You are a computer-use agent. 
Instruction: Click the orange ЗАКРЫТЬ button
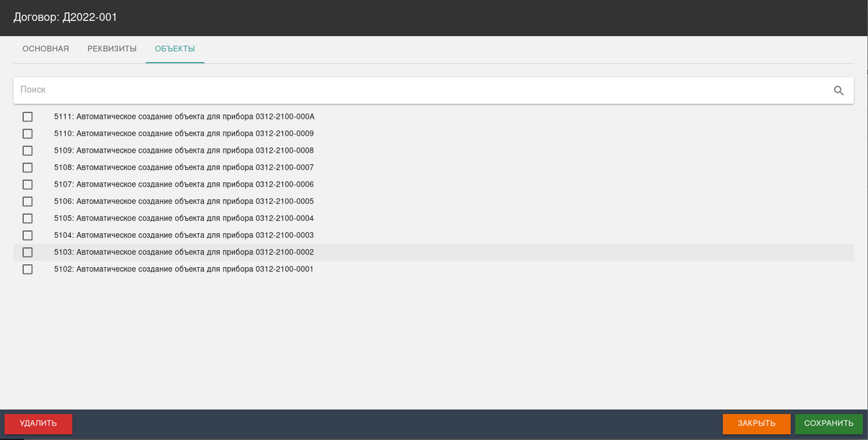pos(756,423)
